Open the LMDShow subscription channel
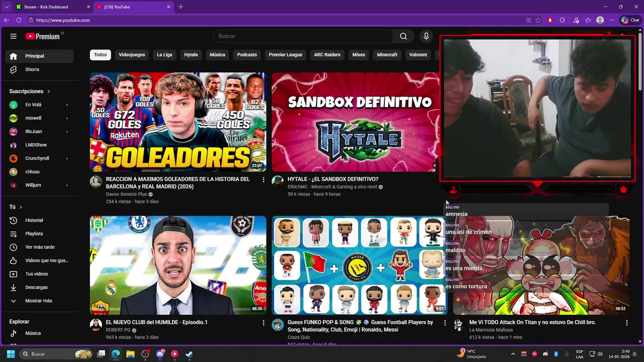 coord(39,145)
